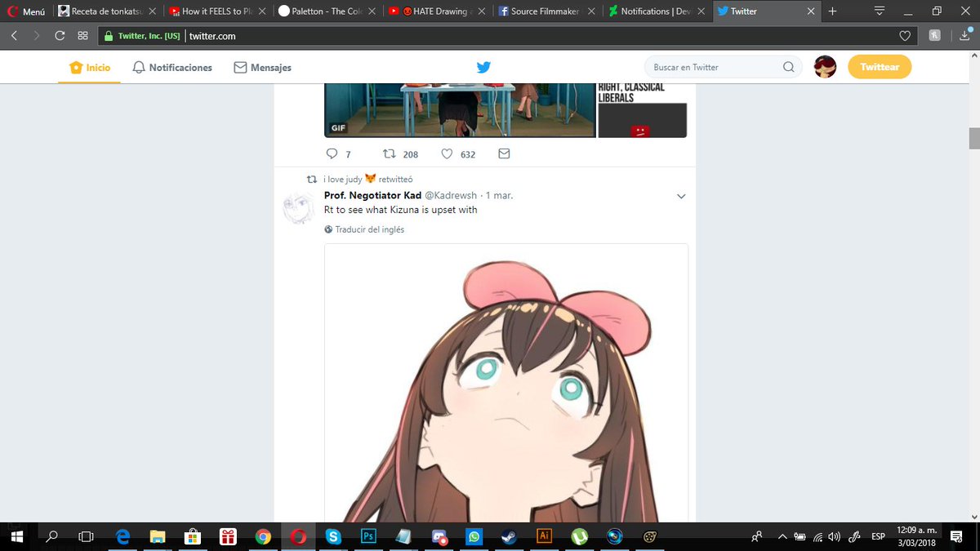Click the twitter.com address field
Viewport: 980px width, 551px height.
(x=539, y=36)
